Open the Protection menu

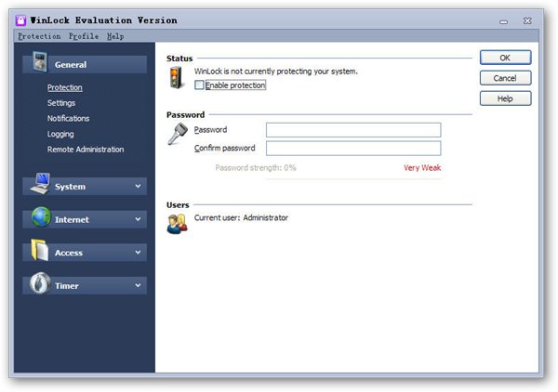coord(39,36)
